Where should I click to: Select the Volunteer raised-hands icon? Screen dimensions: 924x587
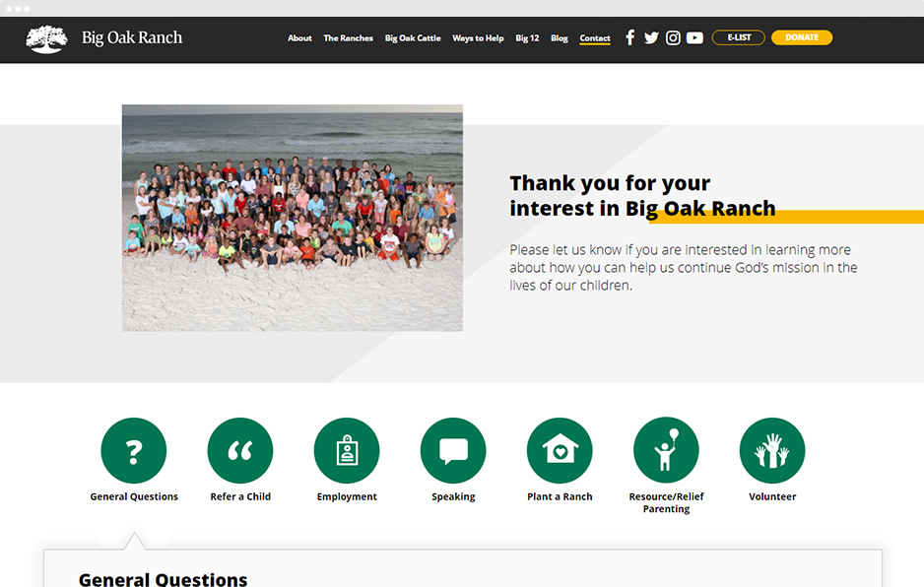[772, 450]
